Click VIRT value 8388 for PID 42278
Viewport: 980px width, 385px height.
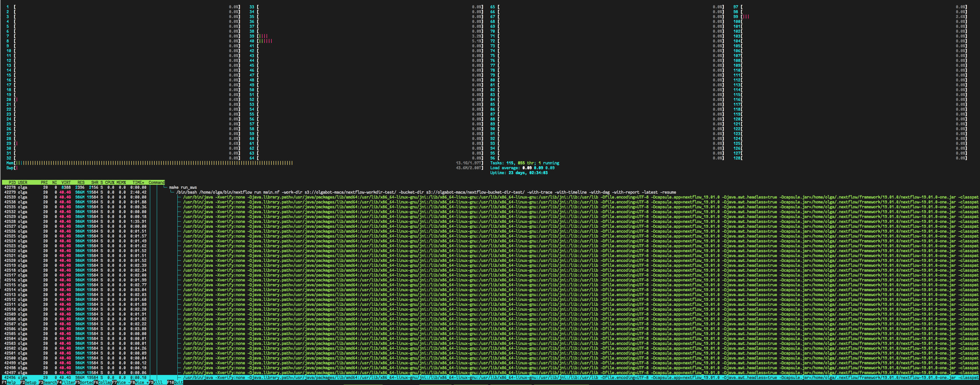66,187
